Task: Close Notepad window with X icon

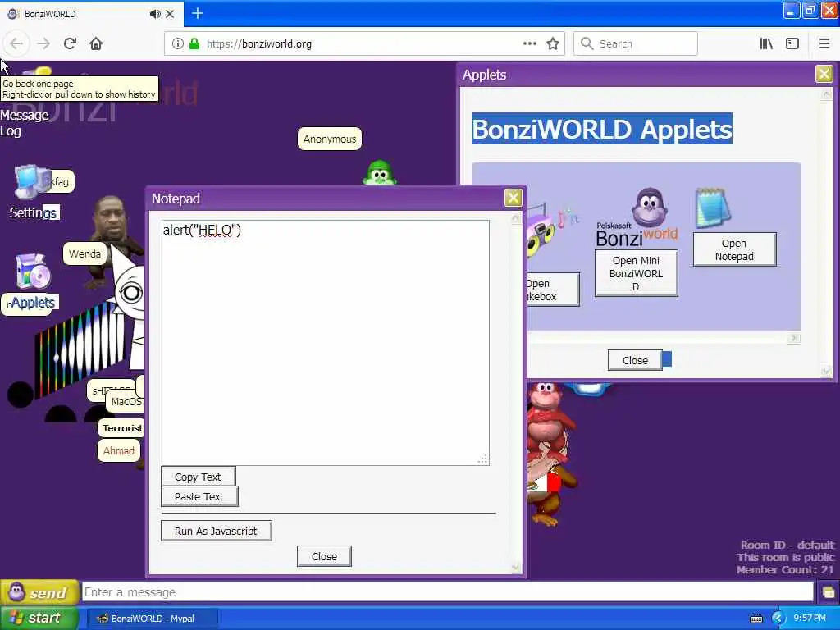Action: click(514, 198)
